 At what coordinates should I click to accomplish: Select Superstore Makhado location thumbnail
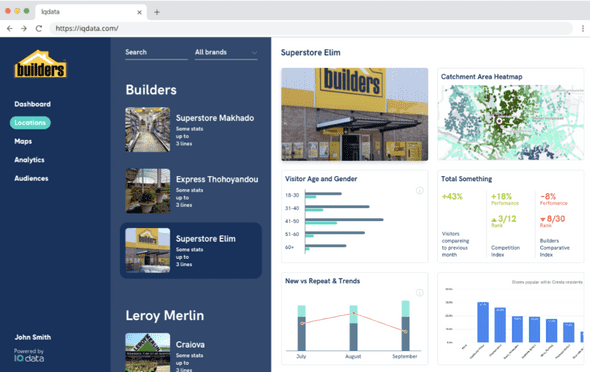[x=148, y=129]
